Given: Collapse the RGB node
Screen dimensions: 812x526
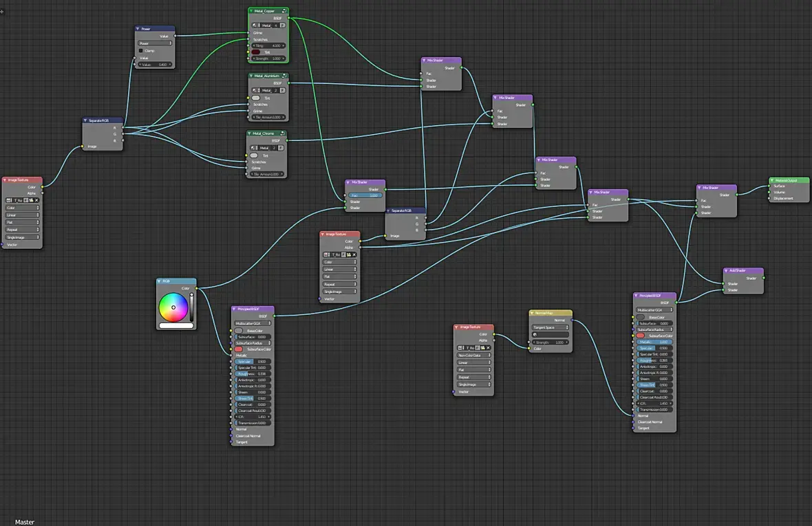Looking at the screenshot, I should click(x=159, y=281).
